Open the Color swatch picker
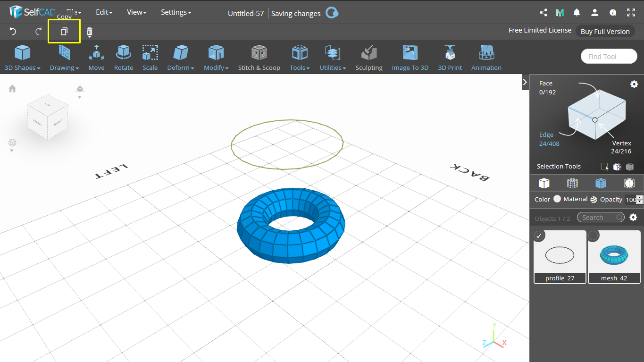Viewport: 644px width, 362px height. [557, 199]
